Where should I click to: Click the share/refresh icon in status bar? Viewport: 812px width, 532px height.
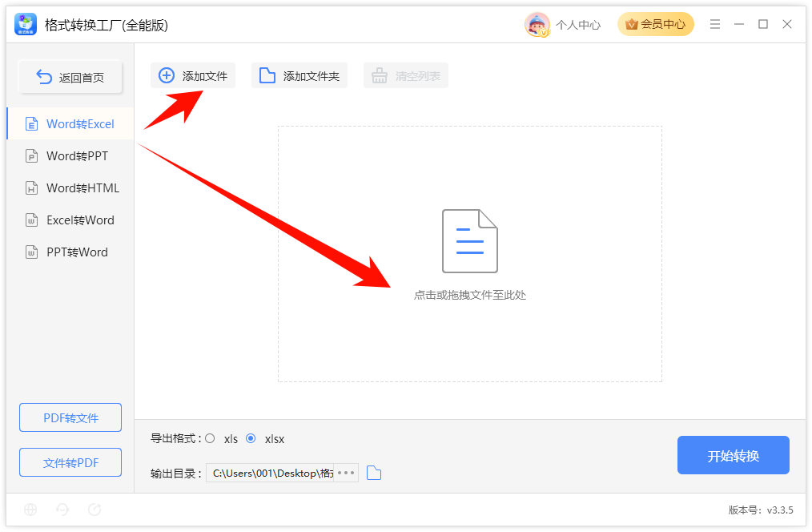pyautogui.click(x=94, y=510)
